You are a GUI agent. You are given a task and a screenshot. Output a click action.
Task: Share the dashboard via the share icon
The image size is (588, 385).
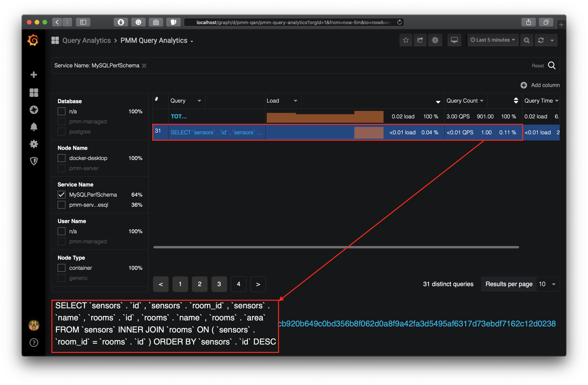pyautogui.click(x=420, y=40)
